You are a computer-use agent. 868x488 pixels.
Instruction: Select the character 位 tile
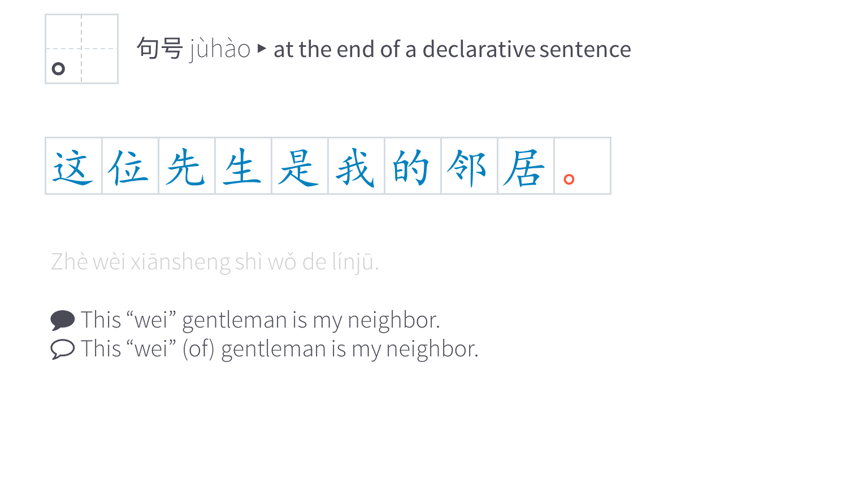130,166
